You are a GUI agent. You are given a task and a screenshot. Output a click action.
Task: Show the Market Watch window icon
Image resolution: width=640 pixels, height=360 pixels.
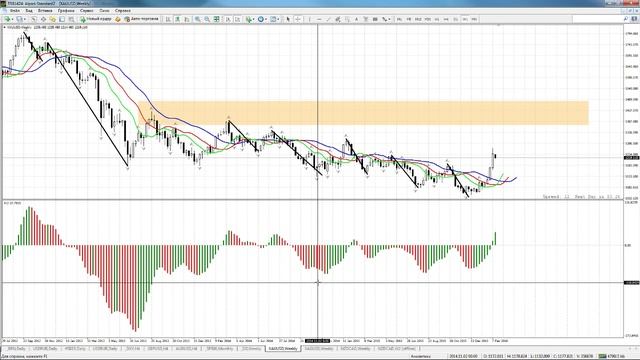[33, 19]
